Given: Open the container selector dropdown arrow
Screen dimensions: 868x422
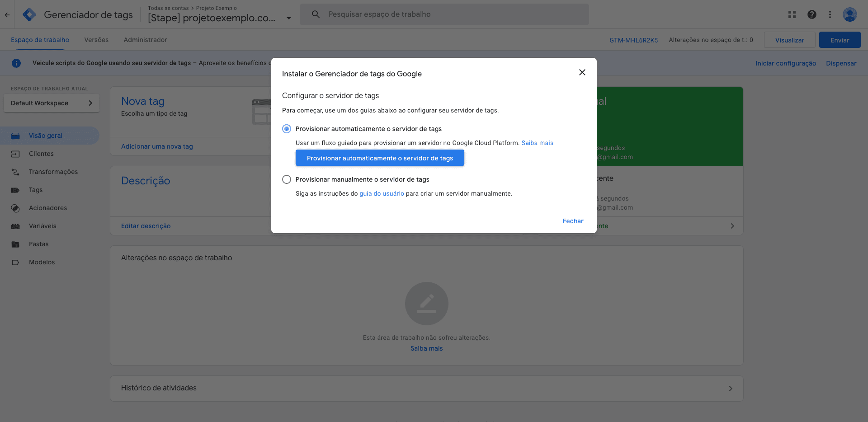Looking at the screenshot, I should tap(289, 19).
